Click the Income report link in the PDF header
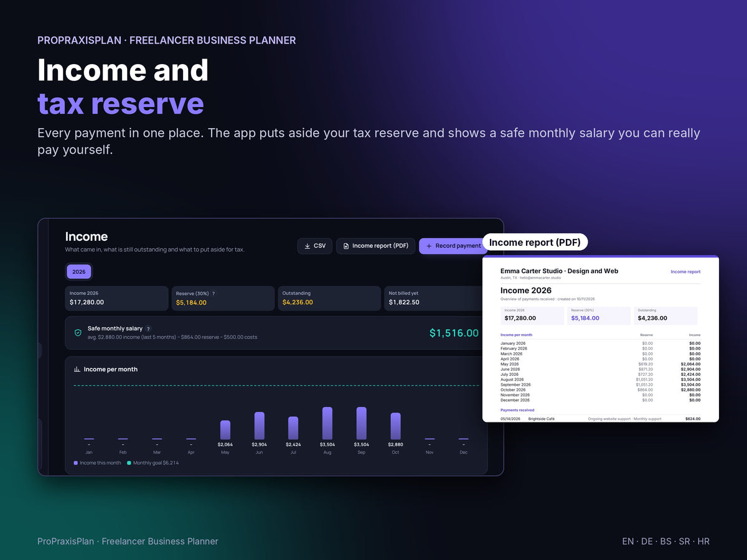This screenshot has height=560, width=747. click(x=685, y=272)
